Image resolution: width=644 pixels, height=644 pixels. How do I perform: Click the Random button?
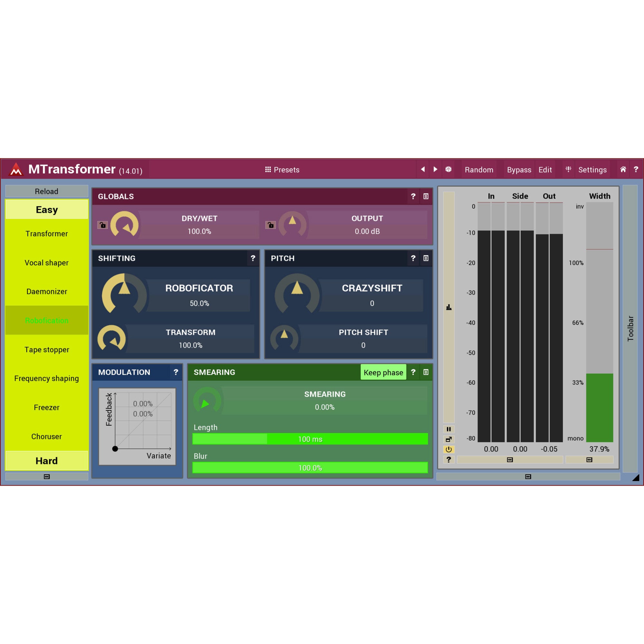(479, 170)
